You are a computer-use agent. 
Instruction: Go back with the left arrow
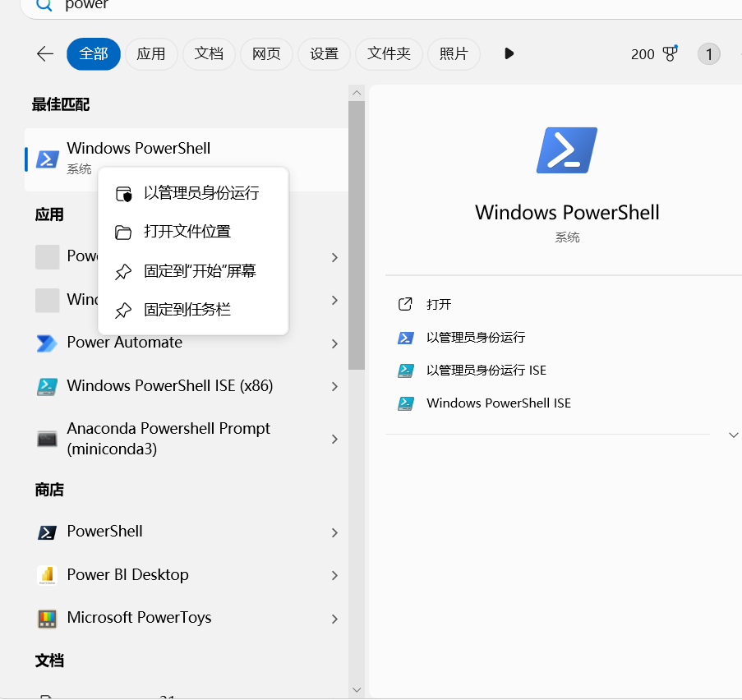click(45, 54)
